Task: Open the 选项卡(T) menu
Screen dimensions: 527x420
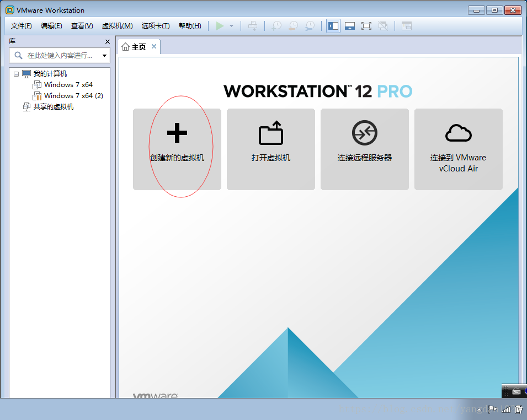Action: [156, 26]
